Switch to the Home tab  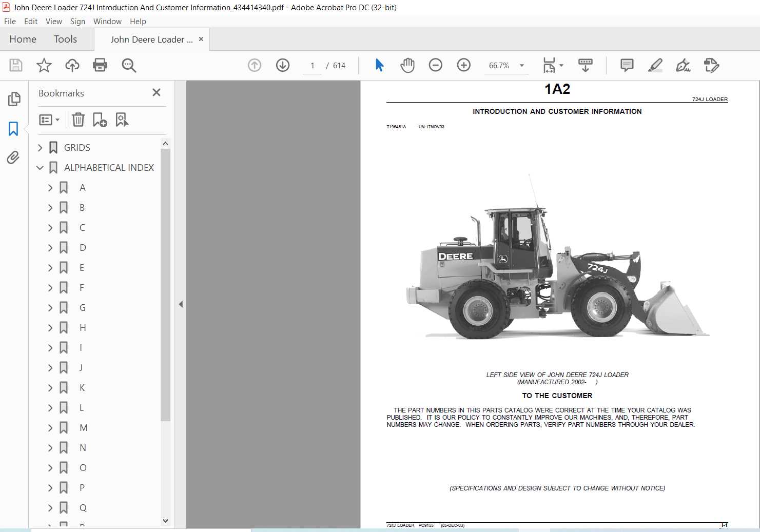click(x=23, y=40)
